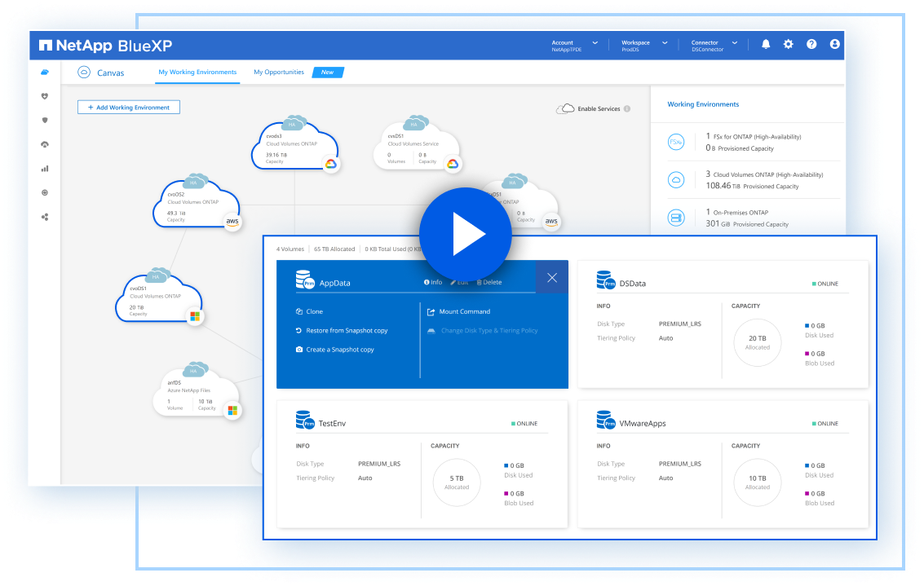Click Create a Snapshot copy
The width and height of the screenshot is (924, 586).
[x=339, y=350]
